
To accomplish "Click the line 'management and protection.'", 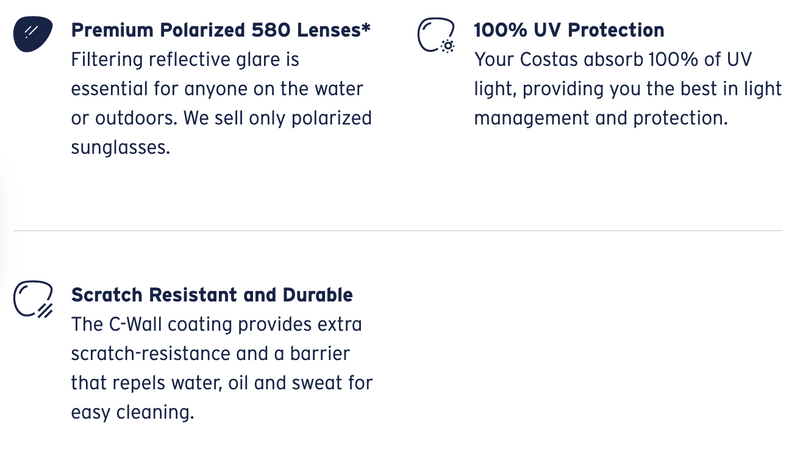I will (x=601, y=118).
